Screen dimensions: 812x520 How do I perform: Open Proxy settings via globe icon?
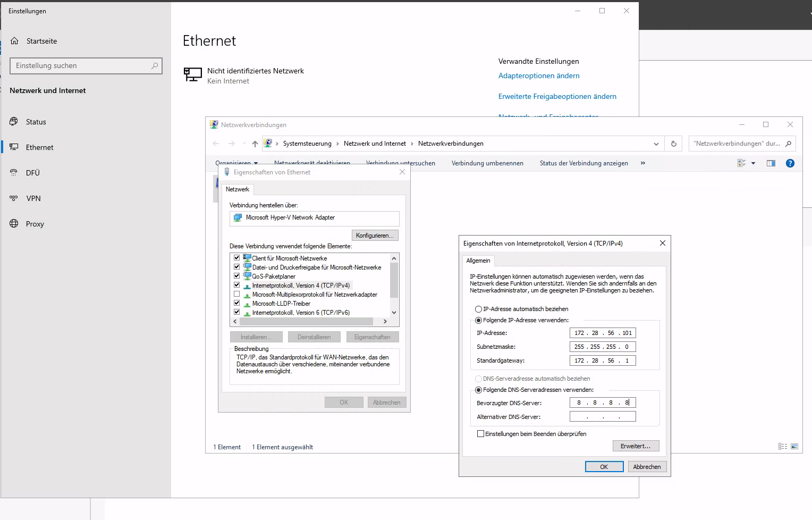point(14,224)
